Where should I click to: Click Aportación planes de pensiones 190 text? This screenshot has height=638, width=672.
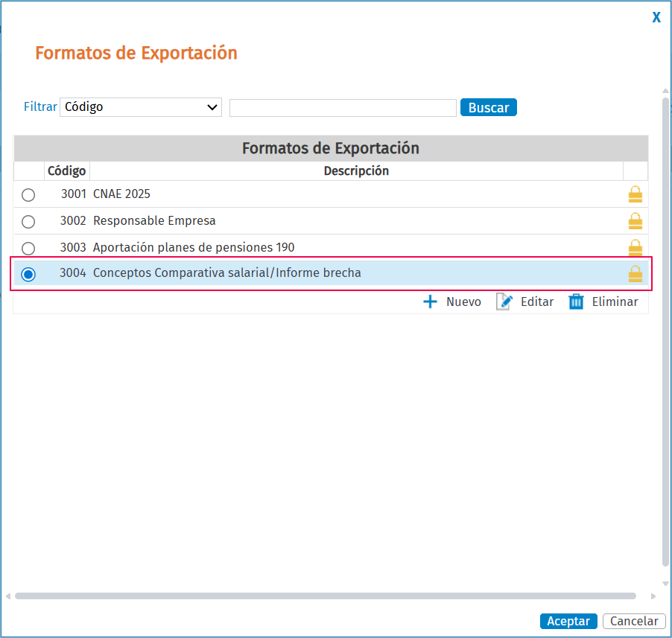coord(194,247)
